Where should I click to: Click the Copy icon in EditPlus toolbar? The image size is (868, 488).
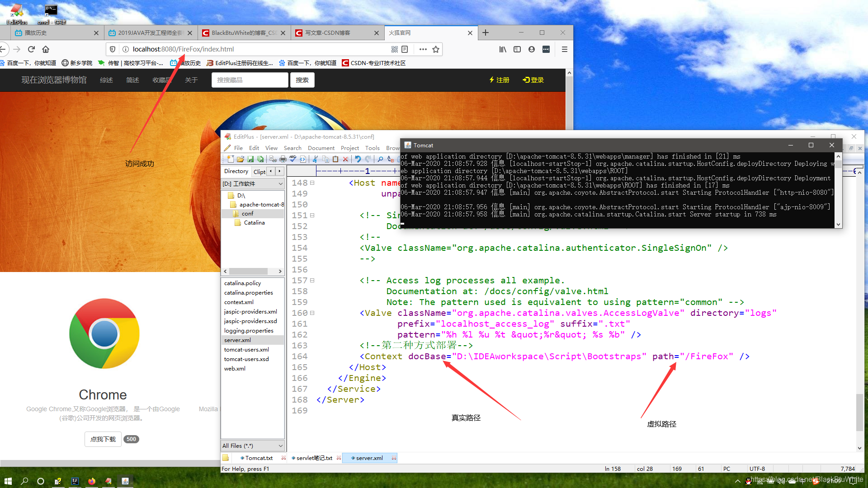click(325, 159)
